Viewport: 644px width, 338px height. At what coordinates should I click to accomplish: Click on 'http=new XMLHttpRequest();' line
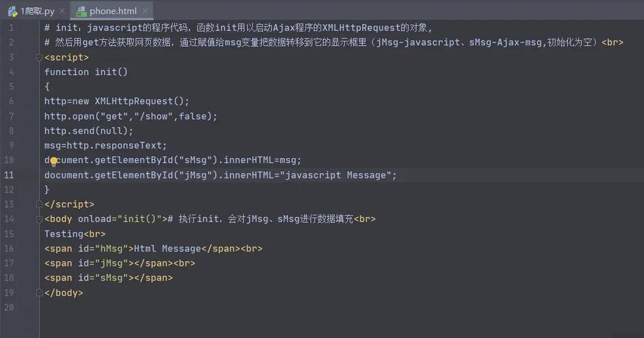(x=117, y=101)
